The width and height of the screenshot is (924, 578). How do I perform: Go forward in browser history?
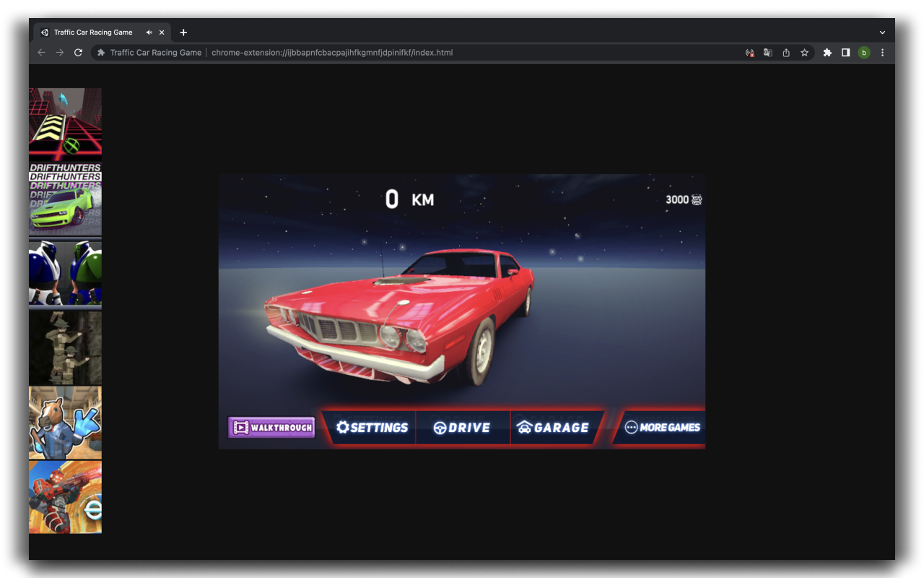(x=60, y=53)
